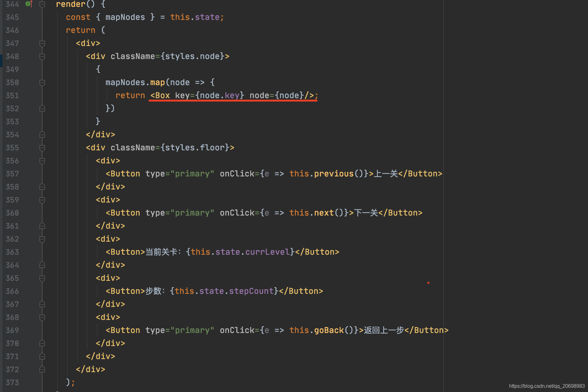Click 'styles.node' in the className attribute

click(192, 57)
